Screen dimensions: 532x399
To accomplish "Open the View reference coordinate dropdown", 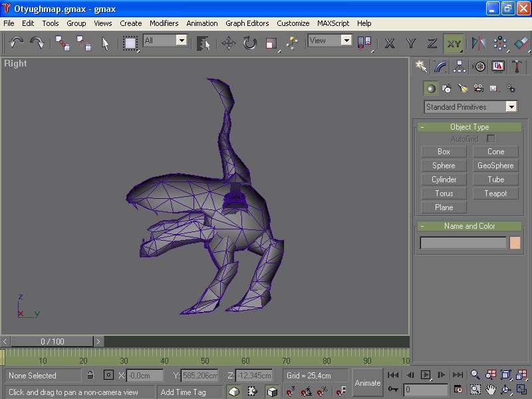I will [x=346, y=41].
